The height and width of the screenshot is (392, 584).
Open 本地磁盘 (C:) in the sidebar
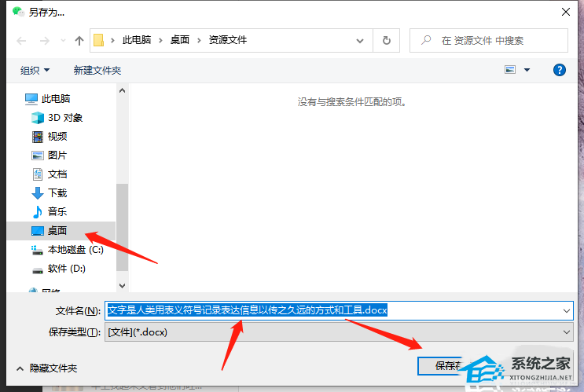click(75, 250)
